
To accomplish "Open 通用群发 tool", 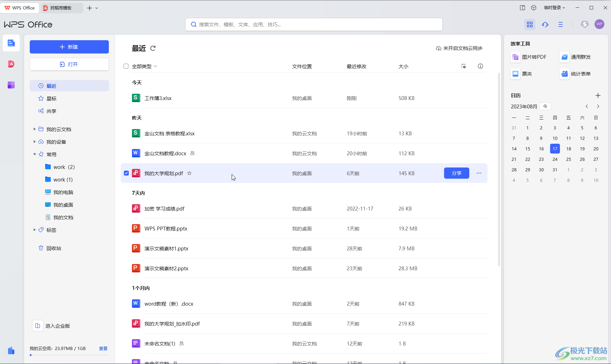I will (x=576, y=57).
